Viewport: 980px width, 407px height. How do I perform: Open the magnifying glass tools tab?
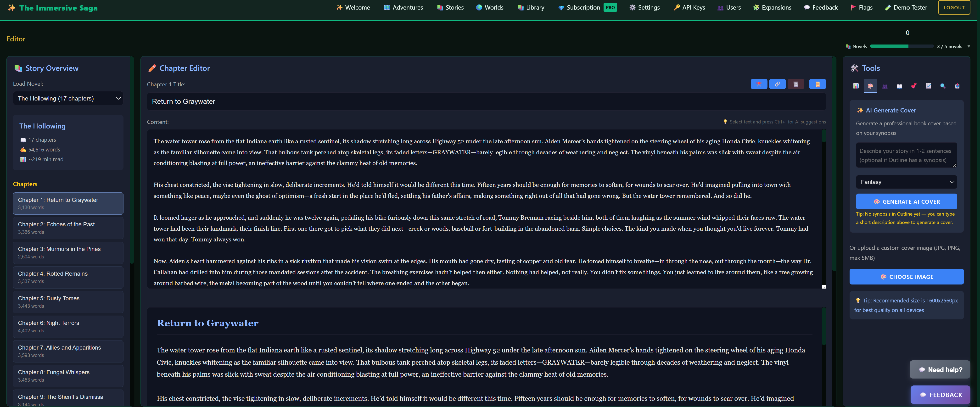coord(943,86)
